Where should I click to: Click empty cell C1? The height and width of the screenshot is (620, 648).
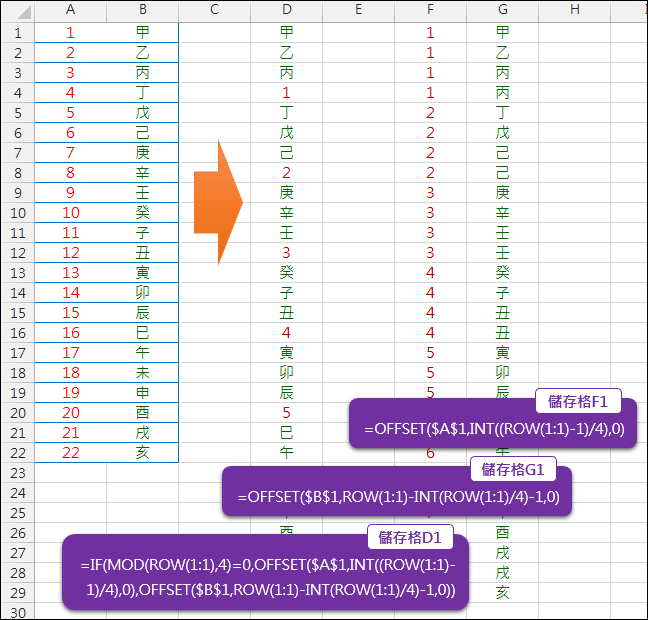coord(214,33)
